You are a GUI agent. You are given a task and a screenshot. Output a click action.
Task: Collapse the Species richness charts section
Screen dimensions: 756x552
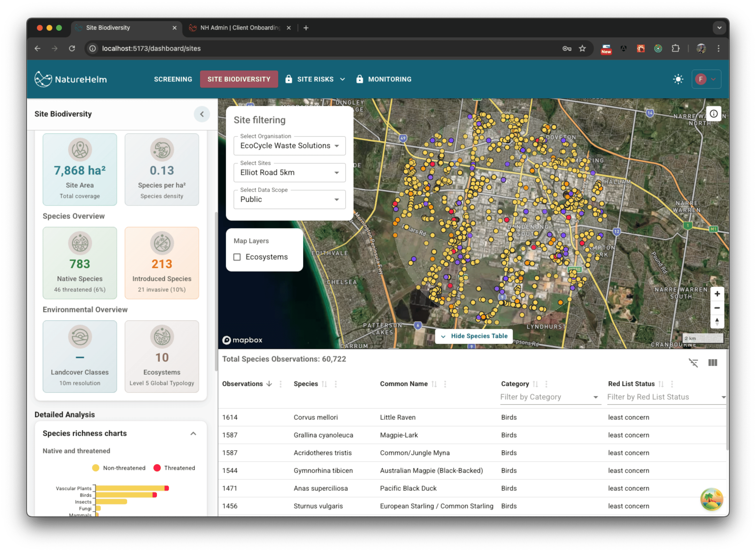(193, 434)
